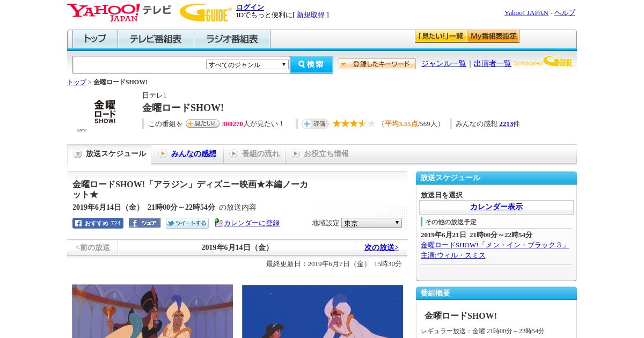Click the レギュラー放送：金曜 21時00分 text

[x=482, y=331]
